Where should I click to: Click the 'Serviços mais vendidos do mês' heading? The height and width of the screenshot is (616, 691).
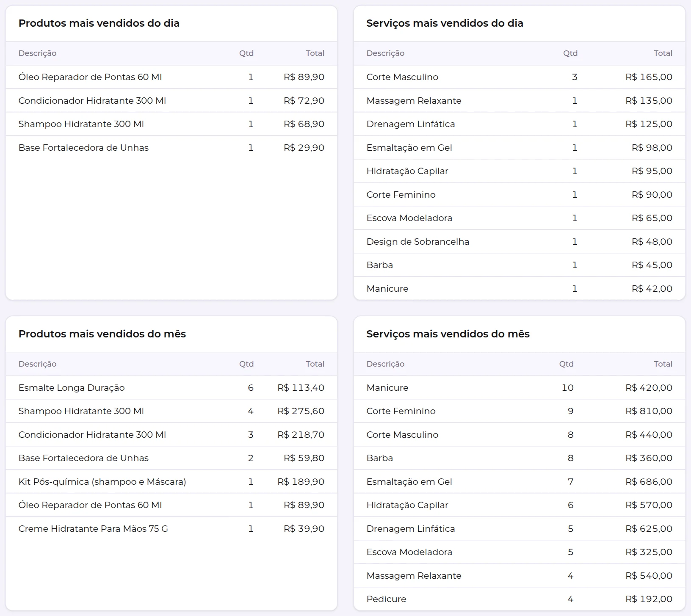448,334
